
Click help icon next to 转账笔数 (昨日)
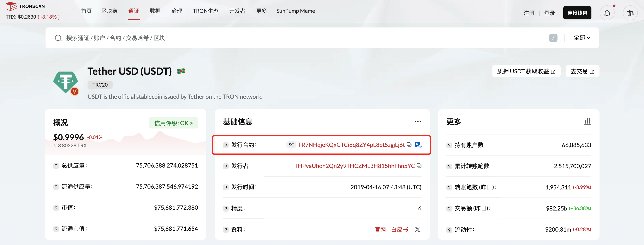tap(449, 188)
